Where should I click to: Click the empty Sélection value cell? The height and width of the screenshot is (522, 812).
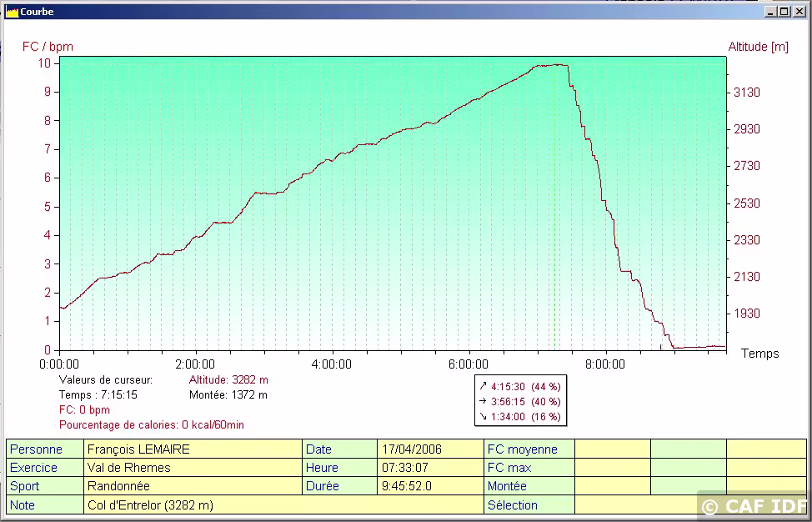click(x=634, y=504)
